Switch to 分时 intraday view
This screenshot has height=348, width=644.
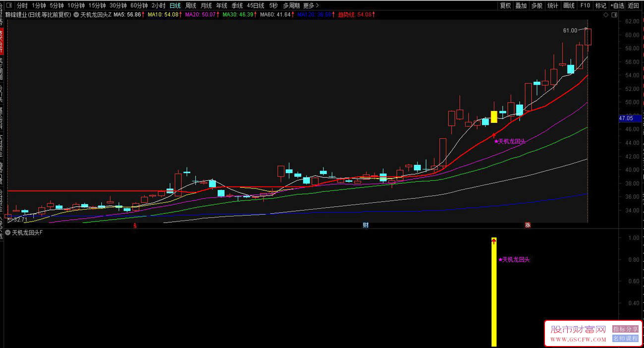click(22, 5)
